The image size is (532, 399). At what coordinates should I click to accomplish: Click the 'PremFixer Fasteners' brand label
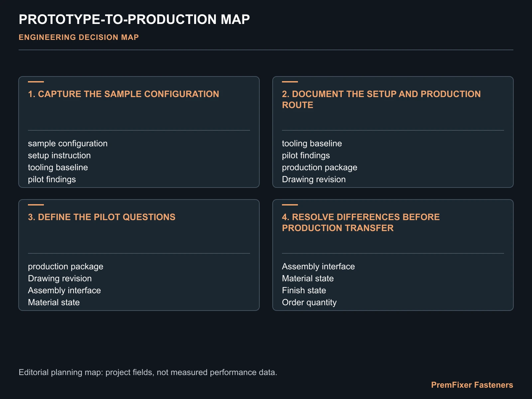click(472, 385)
